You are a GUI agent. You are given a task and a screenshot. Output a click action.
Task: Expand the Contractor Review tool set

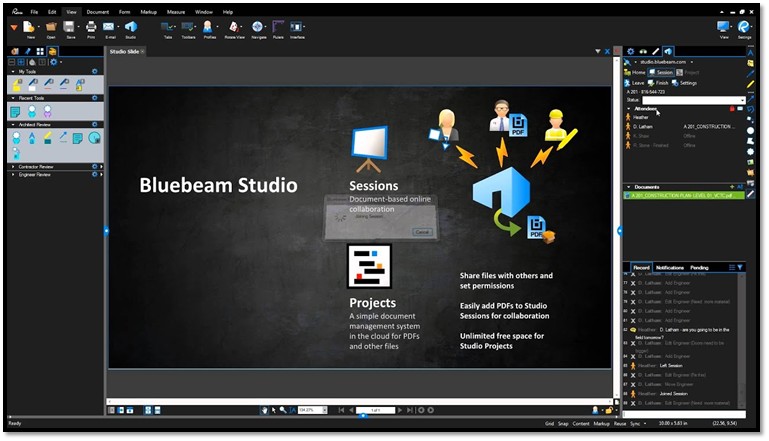(x=13, y=165)
